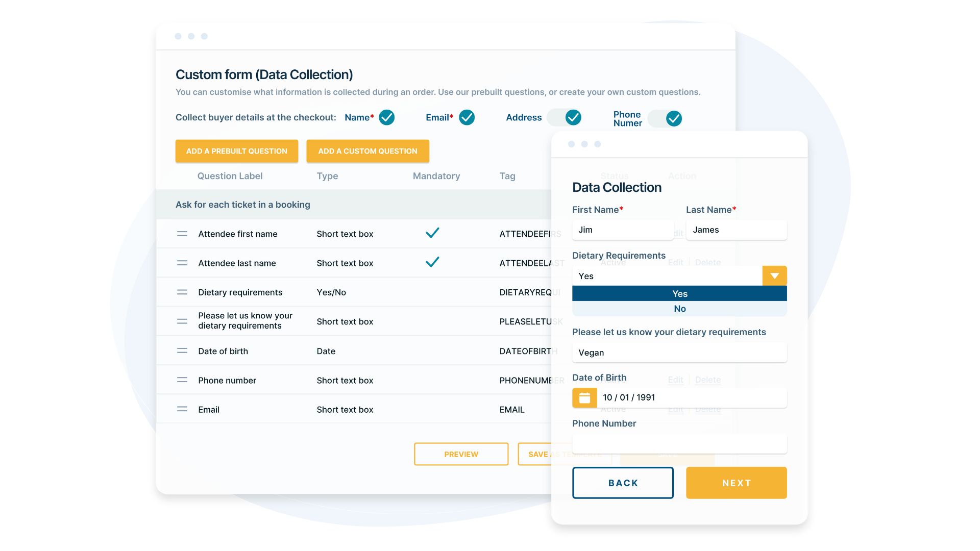Click drag handle for Email row

pos(182,409)
